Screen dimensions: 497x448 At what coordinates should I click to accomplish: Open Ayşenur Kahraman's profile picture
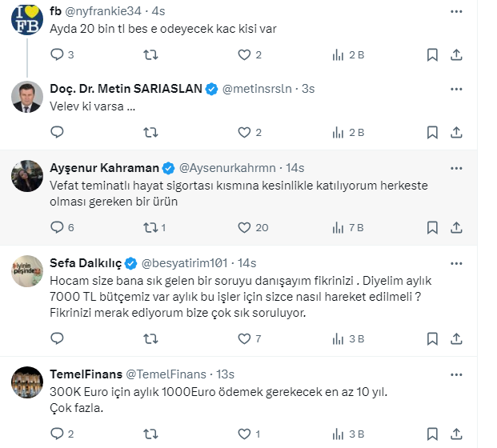click(26, 176)
